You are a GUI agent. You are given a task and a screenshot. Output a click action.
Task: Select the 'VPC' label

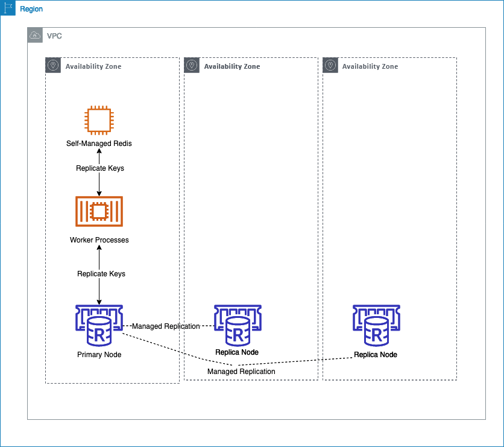(x=54, y=36)
